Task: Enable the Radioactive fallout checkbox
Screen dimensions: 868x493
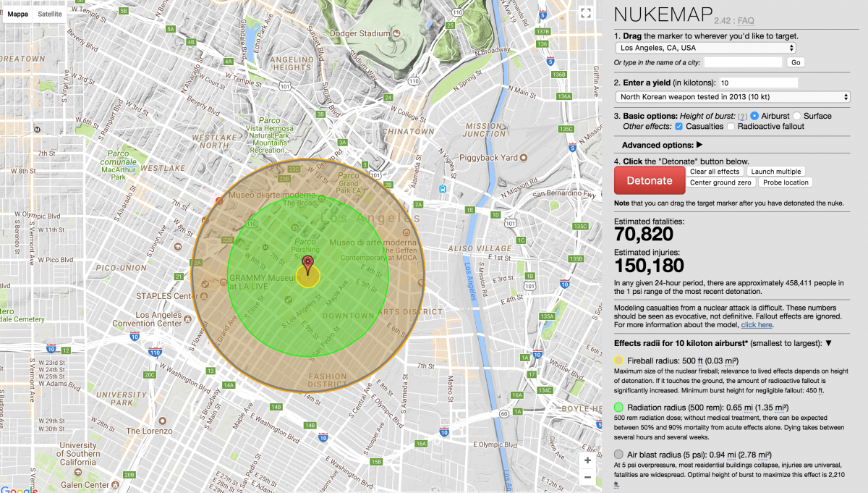Action: (732, 127)
